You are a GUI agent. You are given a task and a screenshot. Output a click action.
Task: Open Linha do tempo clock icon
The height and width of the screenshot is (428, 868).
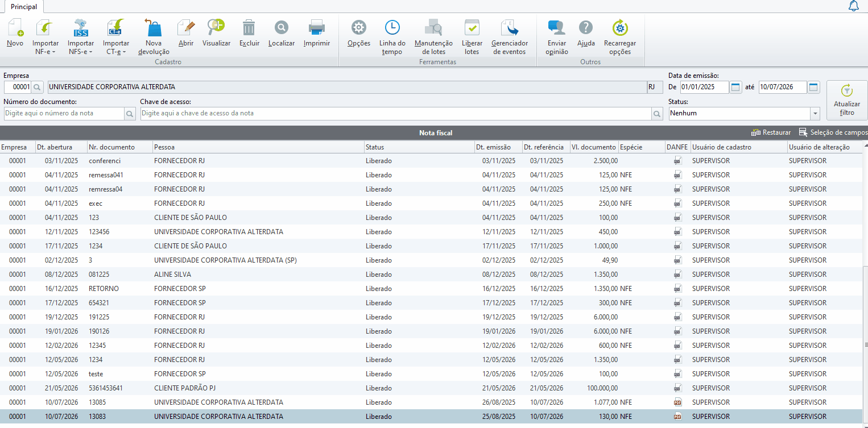point(392,28)
